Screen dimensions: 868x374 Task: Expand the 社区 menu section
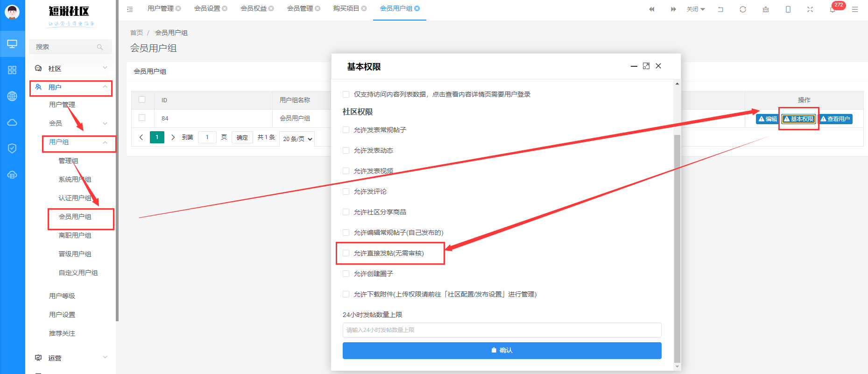pyautogui.click(x=71, y=69)
